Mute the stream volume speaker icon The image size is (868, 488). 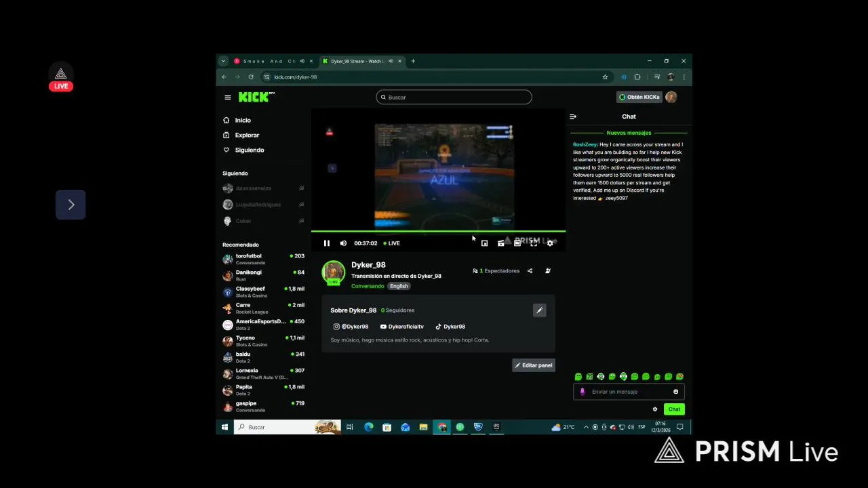coord(343,243)
